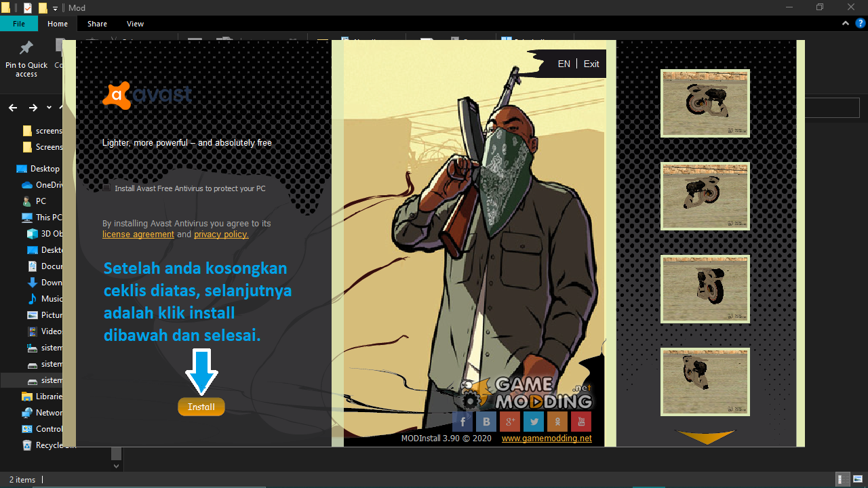
Task: Open the File menu in Explorer
Action: tap(19, 24)
